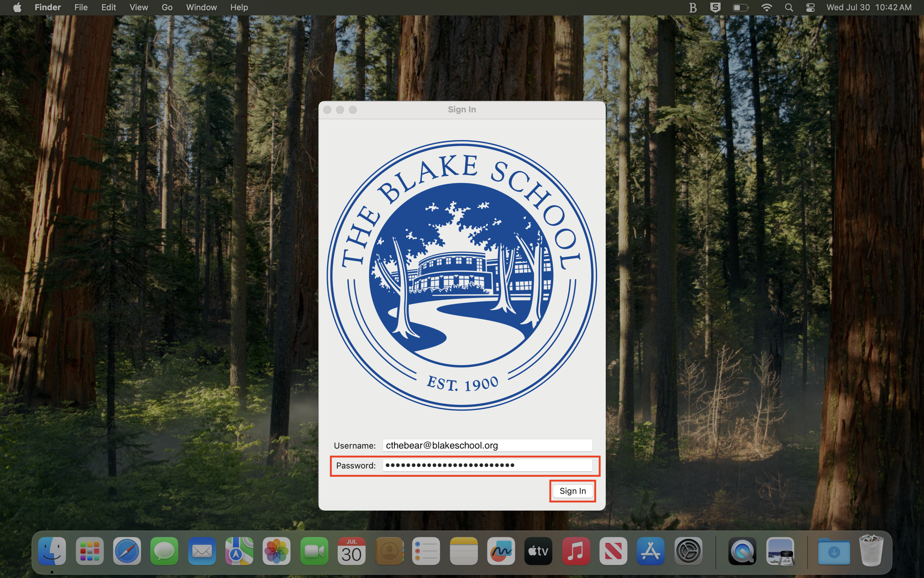Show battery status in menu bar

click(741, 7)
